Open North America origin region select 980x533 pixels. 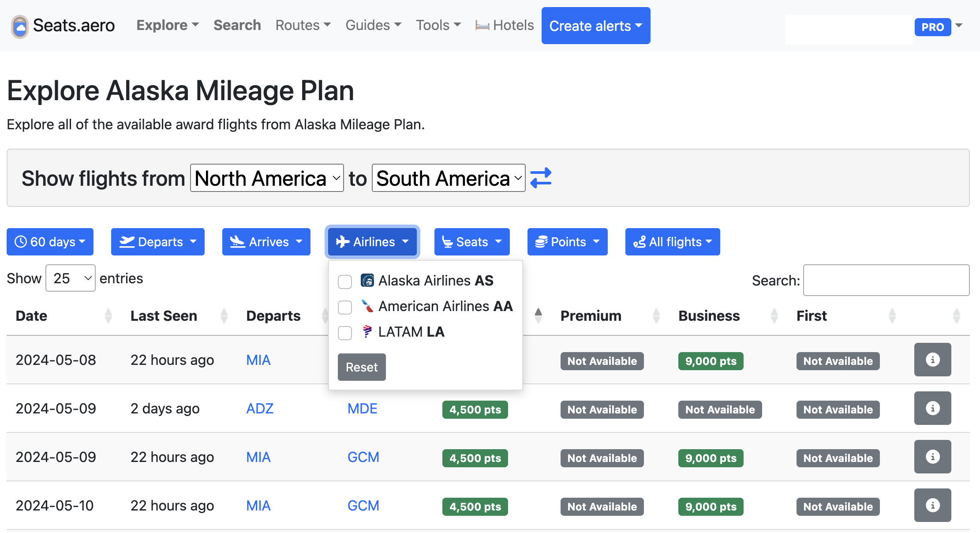point(267,178)
